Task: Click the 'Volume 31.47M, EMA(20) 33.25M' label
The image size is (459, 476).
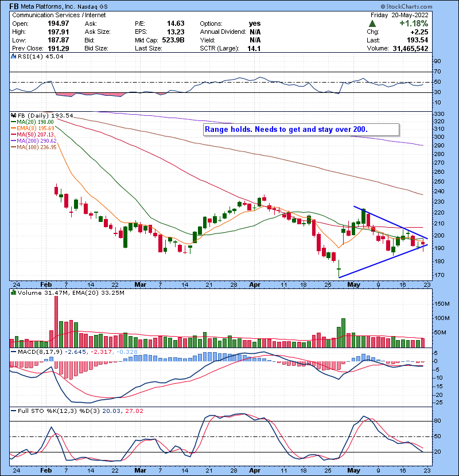Action: point(71,292)
